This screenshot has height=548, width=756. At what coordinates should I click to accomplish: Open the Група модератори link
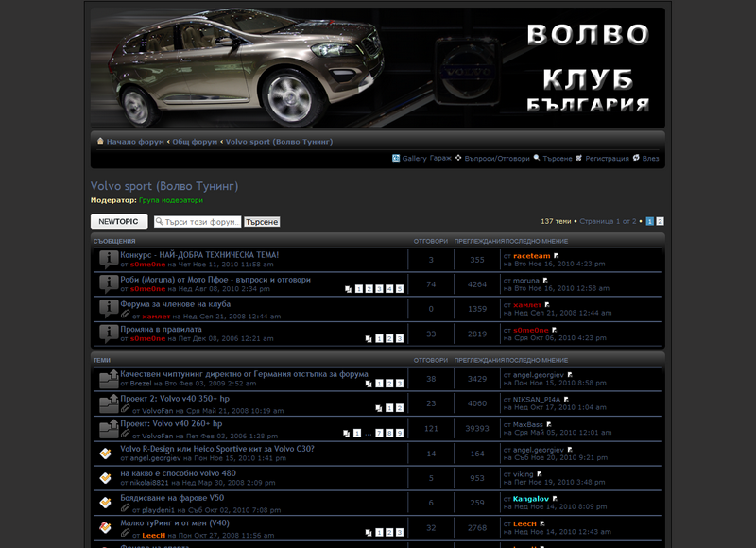[x=171, y=200]
